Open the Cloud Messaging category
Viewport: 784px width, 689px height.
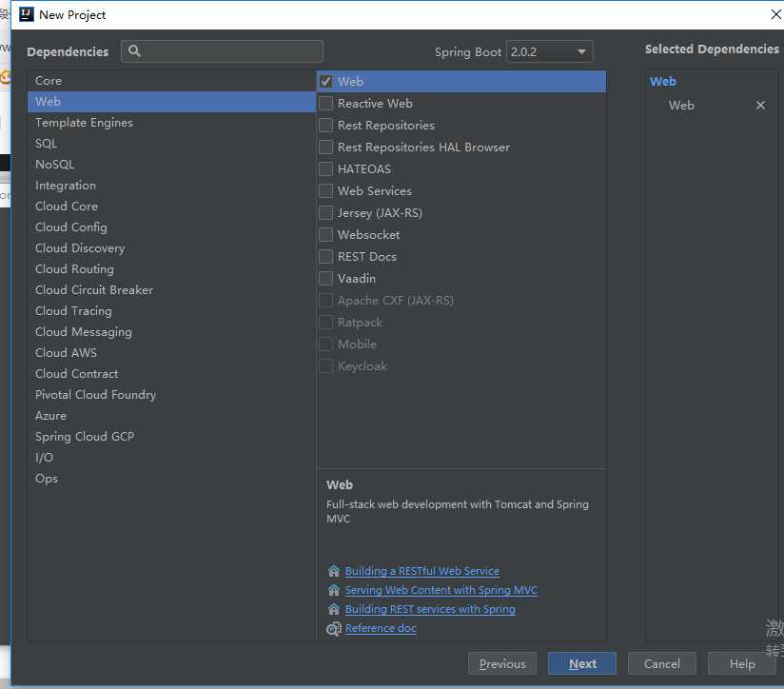[x=171, y=332]
